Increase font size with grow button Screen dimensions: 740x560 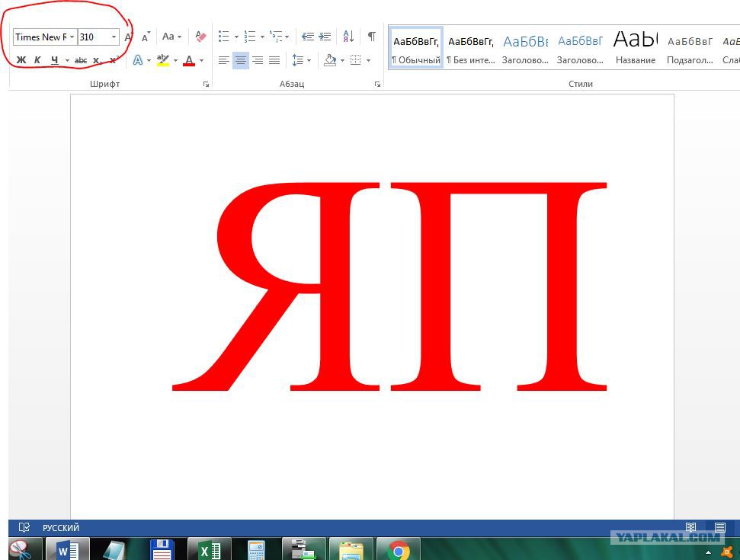pyautogui.click(x=128, y=37)
